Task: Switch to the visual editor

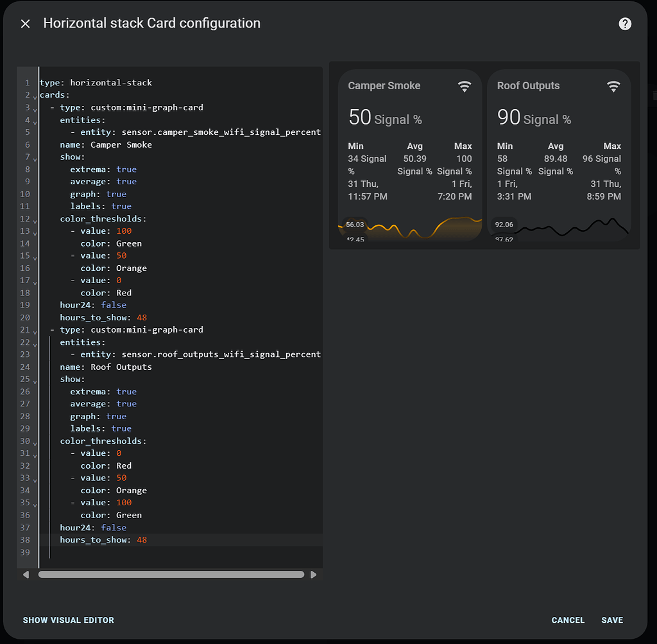Action: 69,620
